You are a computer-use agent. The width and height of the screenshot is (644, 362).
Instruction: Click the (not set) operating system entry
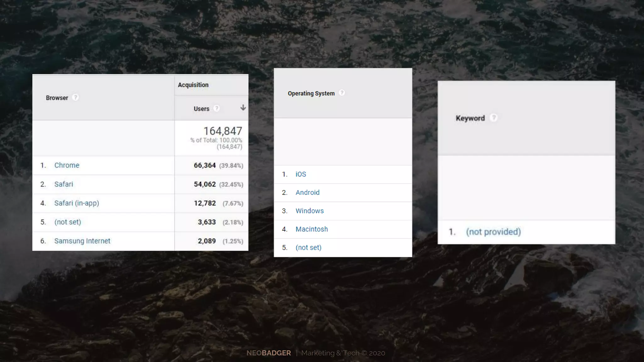click(x=308, y=248)
